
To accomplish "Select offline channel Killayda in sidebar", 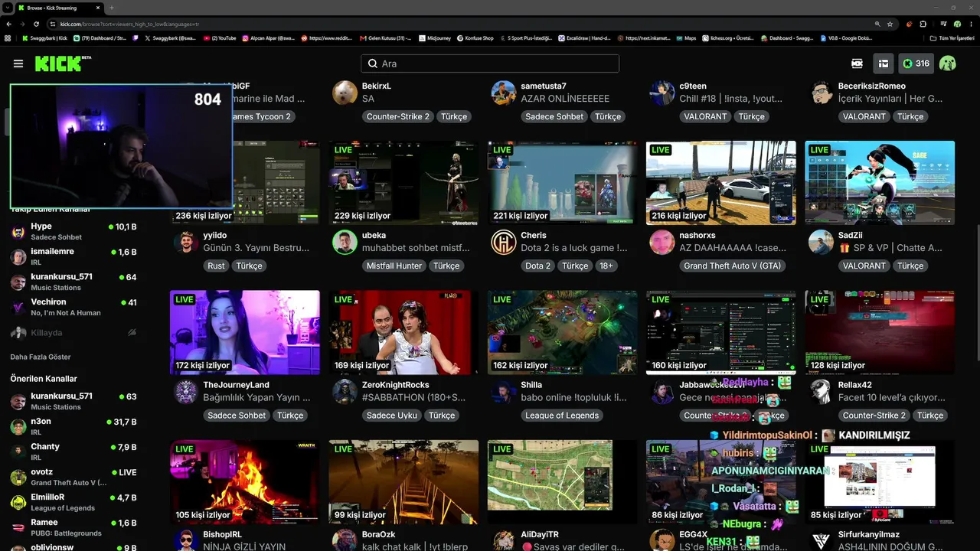I will click(73, 333).
